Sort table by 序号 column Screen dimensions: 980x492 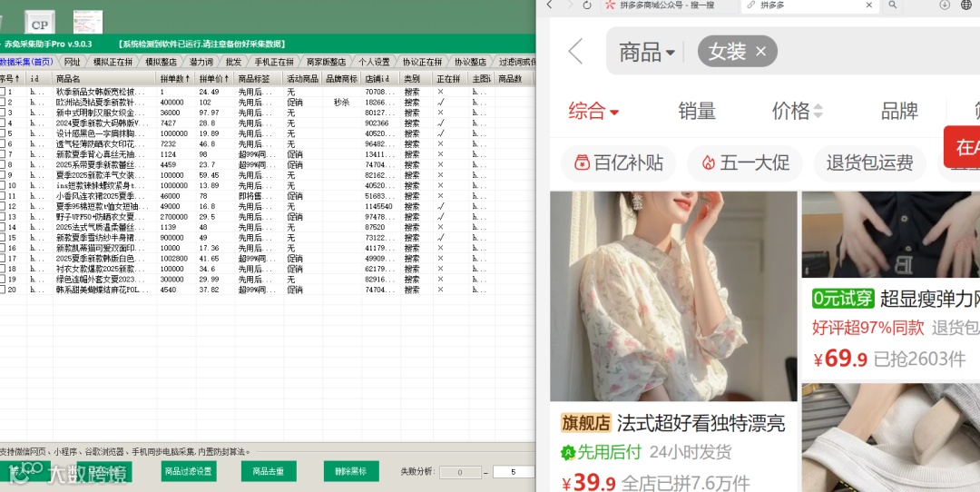(x=12, y=79)
